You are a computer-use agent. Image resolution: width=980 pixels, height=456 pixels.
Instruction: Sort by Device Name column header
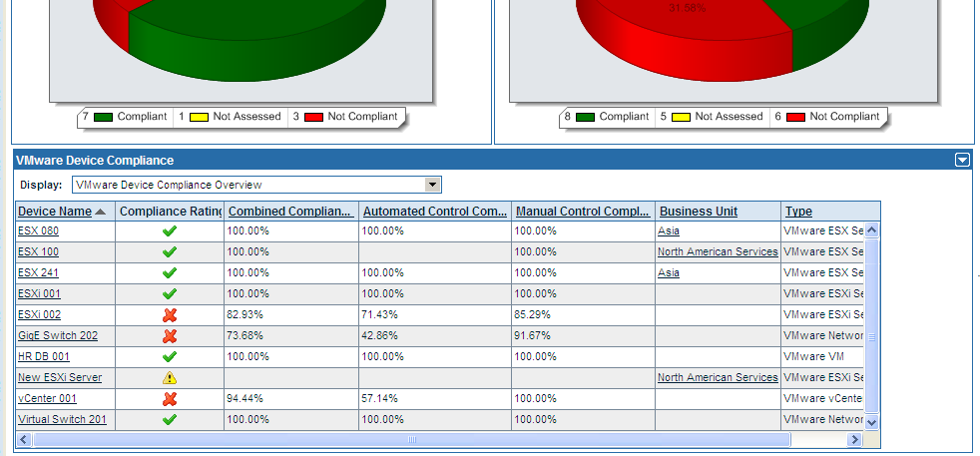(x=55, y=212)
